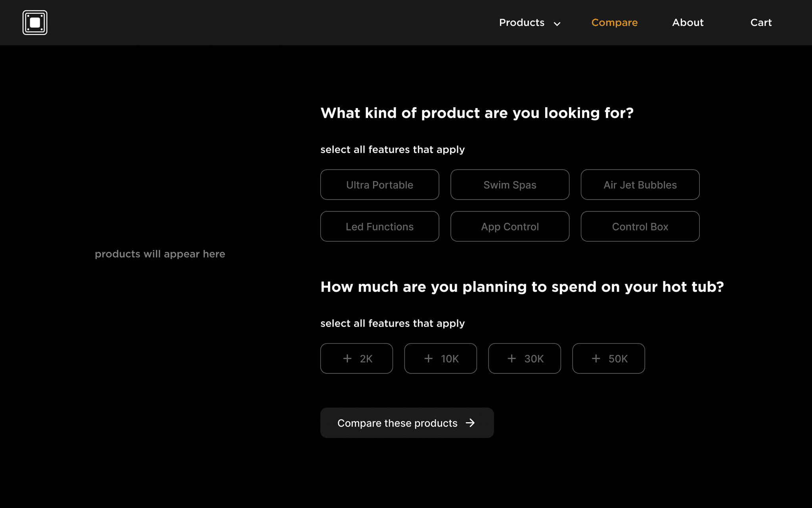
Task: Go to the Compare page
Action: 614,23
